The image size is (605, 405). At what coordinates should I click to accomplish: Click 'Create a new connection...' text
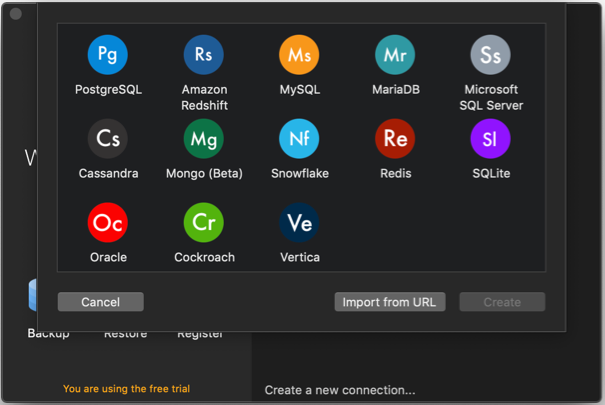340,390
